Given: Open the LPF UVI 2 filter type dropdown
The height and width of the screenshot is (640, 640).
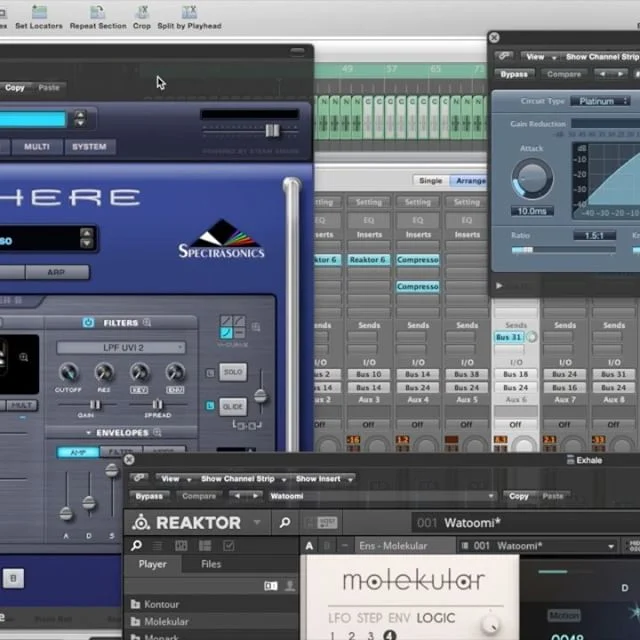Looking at the screenshot, I should [121, 347].
